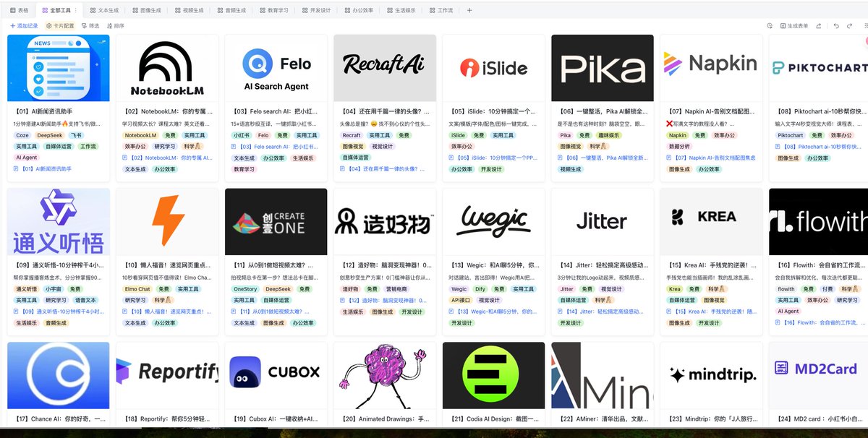Open the Pika logo thumbnail
Viewport: 868px width, 438px height.
(603, 68)
